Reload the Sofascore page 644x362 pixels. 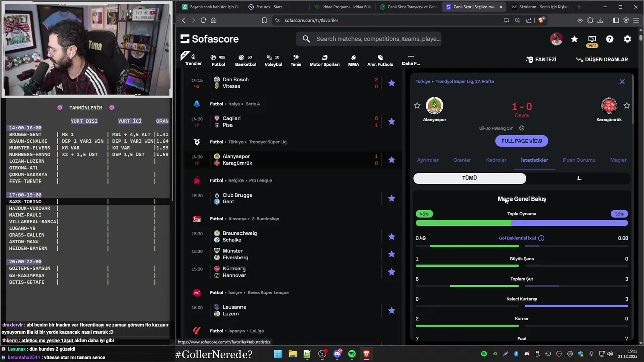203,20
